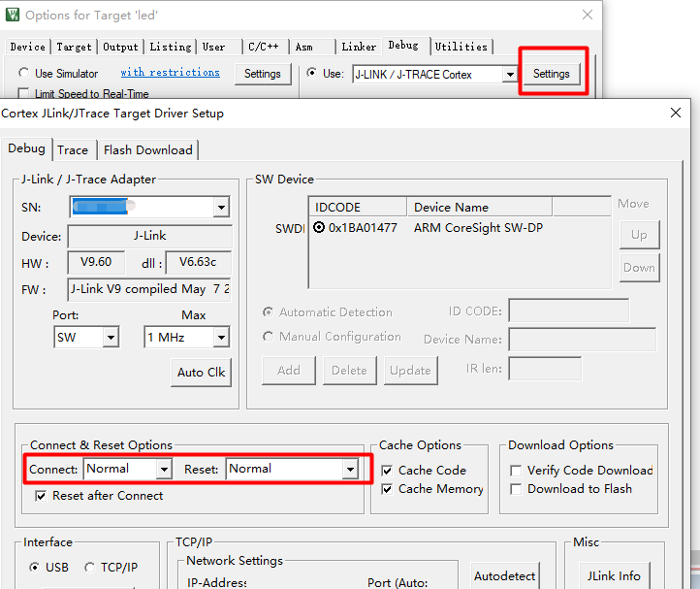Click the ARM CoreSight SW-DP device name
This screenshot has height=589, width=700.
(478, 228)
